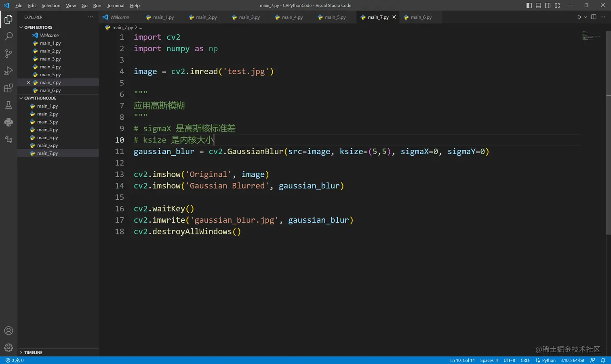Expand the breadcrumb ellipsis symbol
This screenshot has height=364, width=611.
(140, 27)
